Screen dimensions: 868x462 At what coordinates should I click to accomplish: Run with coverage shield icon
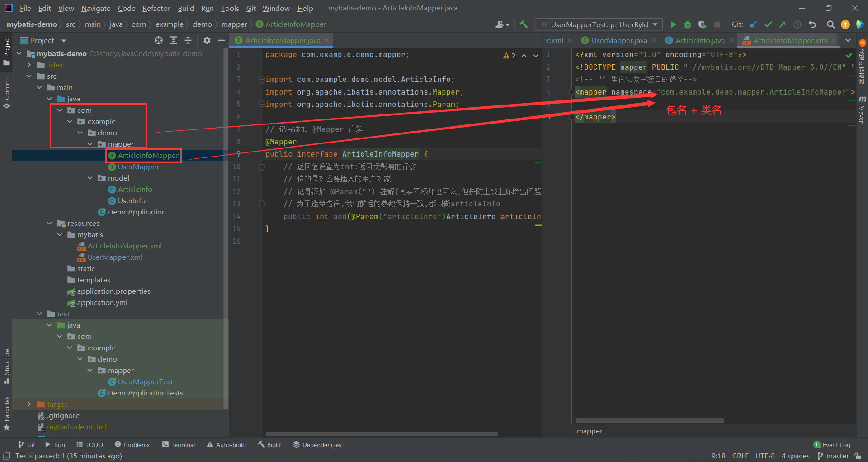click(702, 24)
